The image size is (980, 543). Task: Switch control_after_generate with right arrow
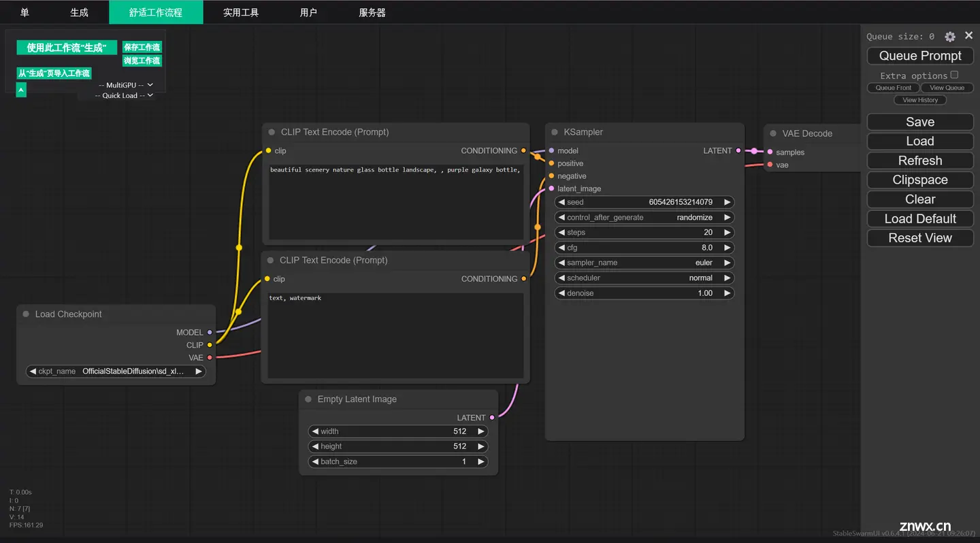(x=727, y=218)
